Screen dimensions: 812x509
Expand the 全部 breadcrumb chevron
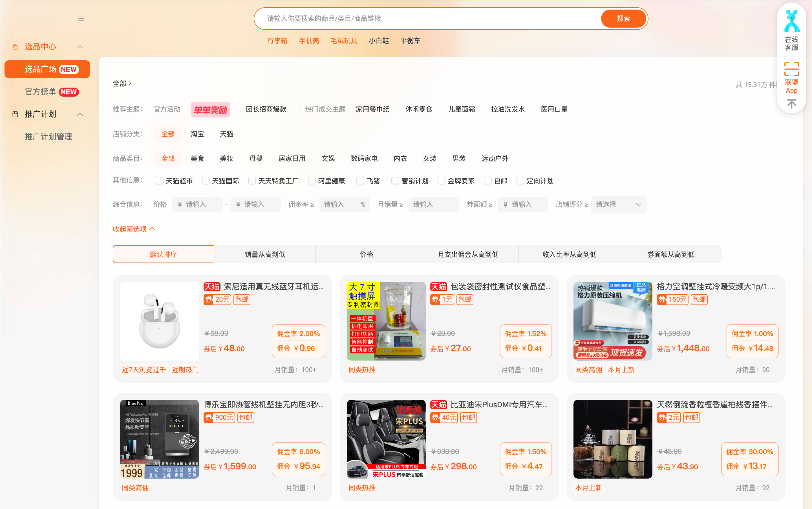[x=130, y=83]
